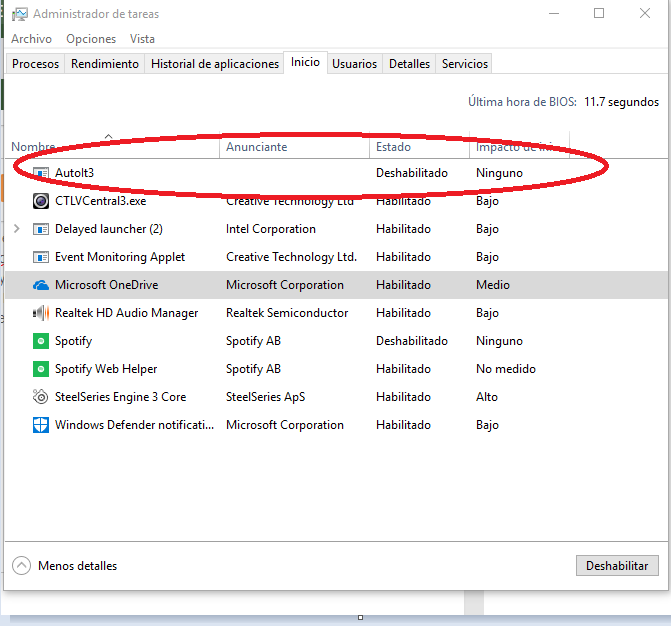The image size is (671, 626).
Task: Click Deshabilitado status on AutoIt3 row
Action: click(412, 173)
